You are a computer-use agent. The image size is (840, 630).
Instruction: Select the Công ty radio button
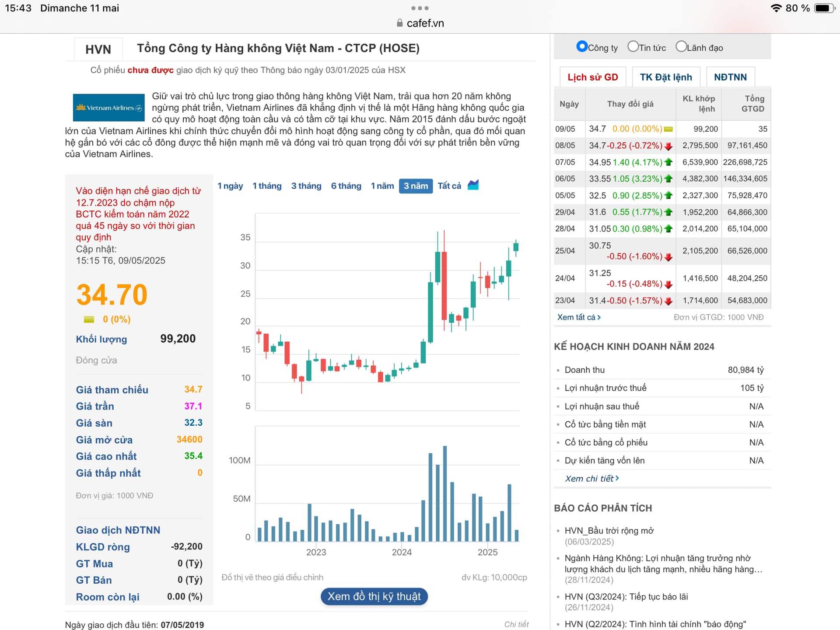pyautogui.click(x=582, y=46)
